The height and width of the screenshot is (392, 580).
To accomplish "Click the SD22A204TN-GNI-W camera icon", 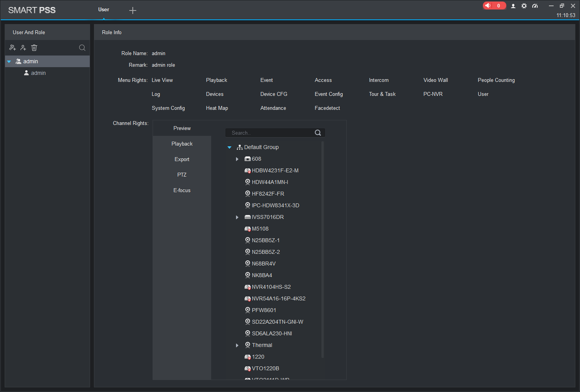I will [247, 322].
